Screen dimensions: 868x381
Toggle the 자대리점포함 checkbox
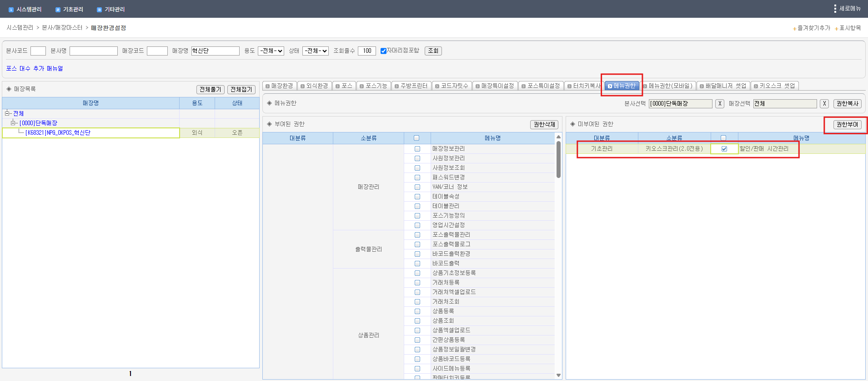coord(383,51)
